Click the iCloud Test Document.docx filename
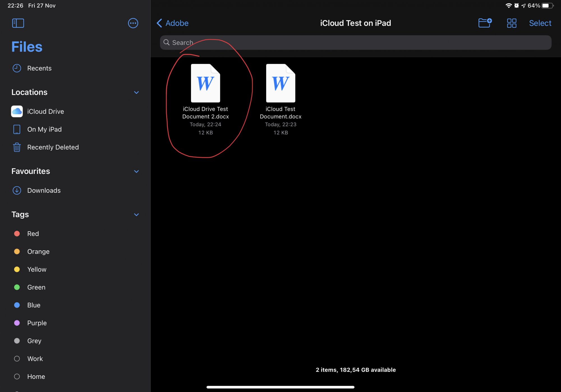 tap(280, 113)
